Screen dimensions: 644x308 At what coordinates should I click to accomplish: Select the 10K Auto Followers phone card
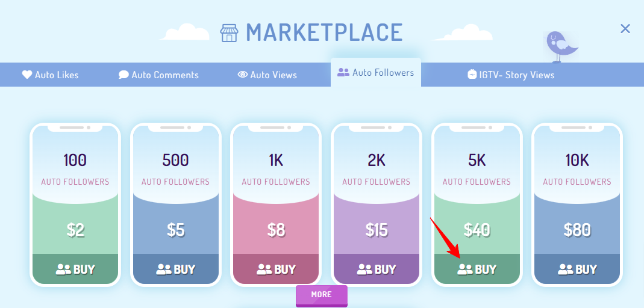coord(577,205)
